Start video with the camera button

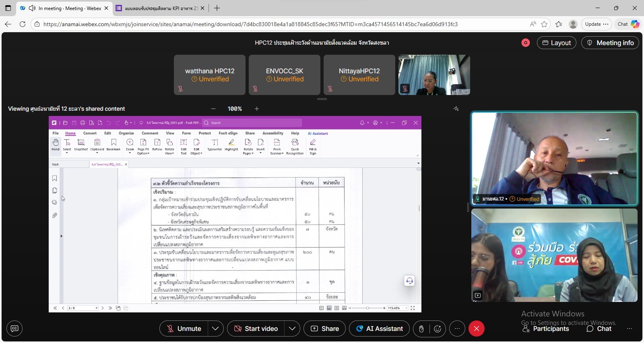click(x=256, y=329)
